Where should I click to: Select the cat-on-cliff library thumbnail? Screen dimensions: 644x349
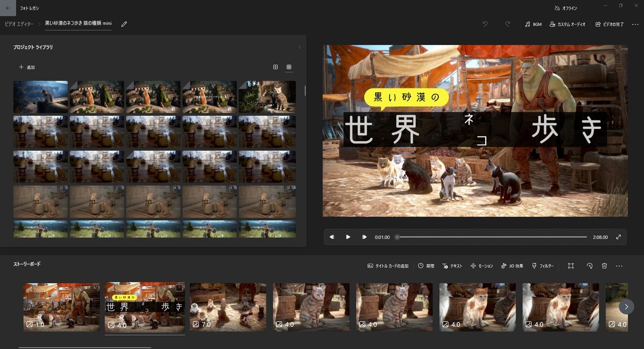pos(41,97)
